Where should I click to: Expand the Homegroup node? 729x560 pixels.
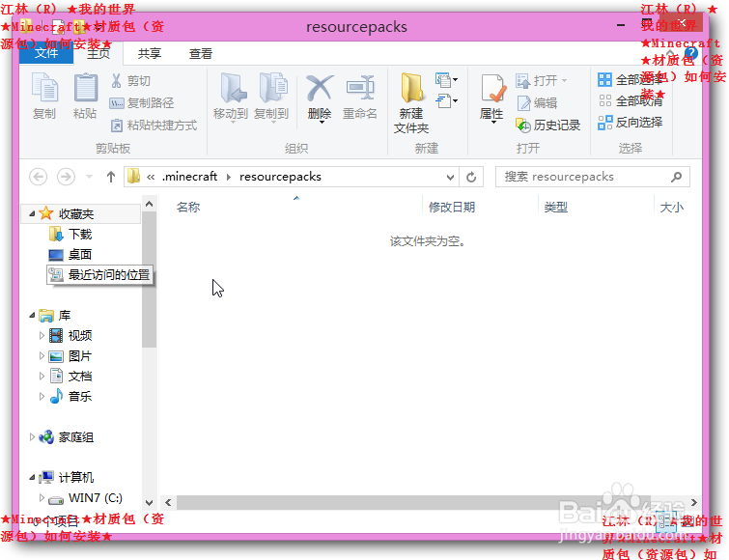click(32, 436)
